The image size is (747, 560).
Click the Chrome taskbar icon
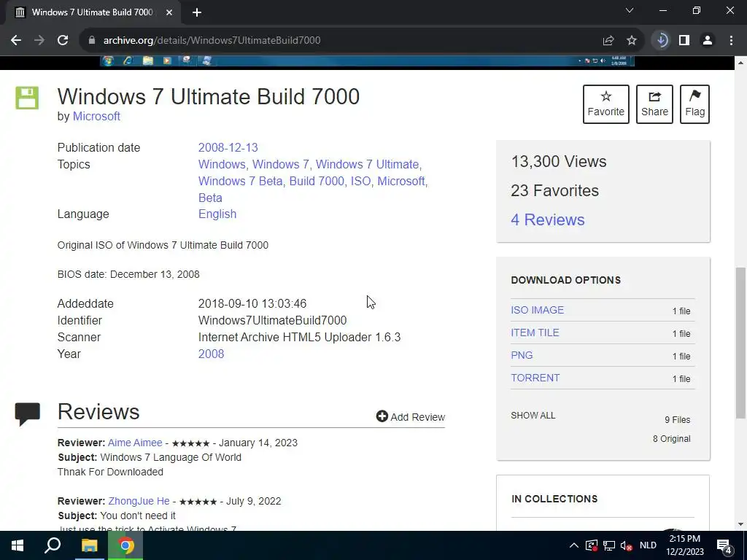pos(125,545)
